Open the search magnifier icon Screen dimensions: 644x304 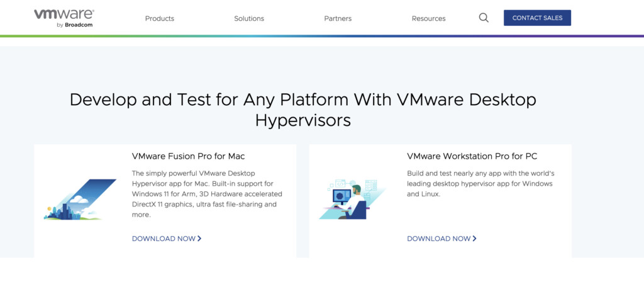pos(484,18)
